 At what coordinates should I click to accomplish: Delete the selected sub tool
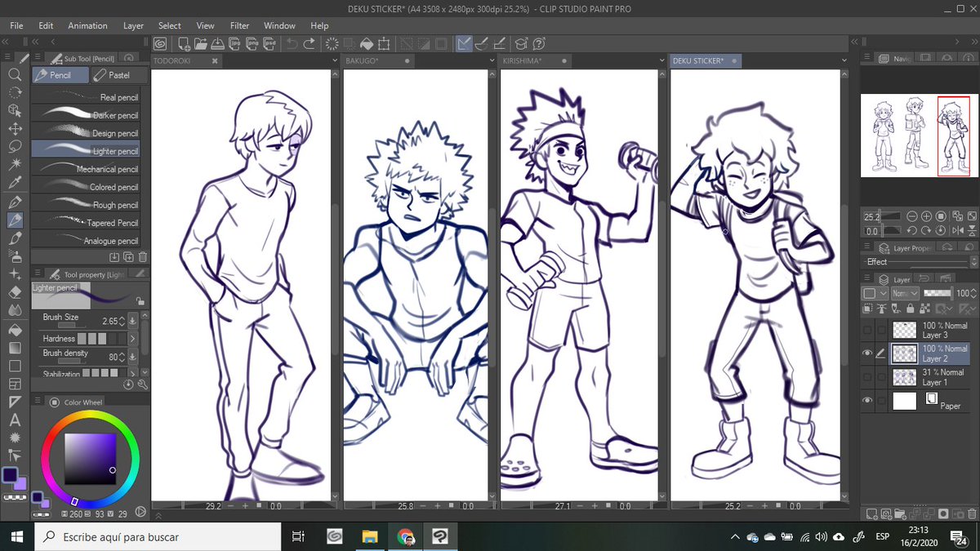[142, 257]
